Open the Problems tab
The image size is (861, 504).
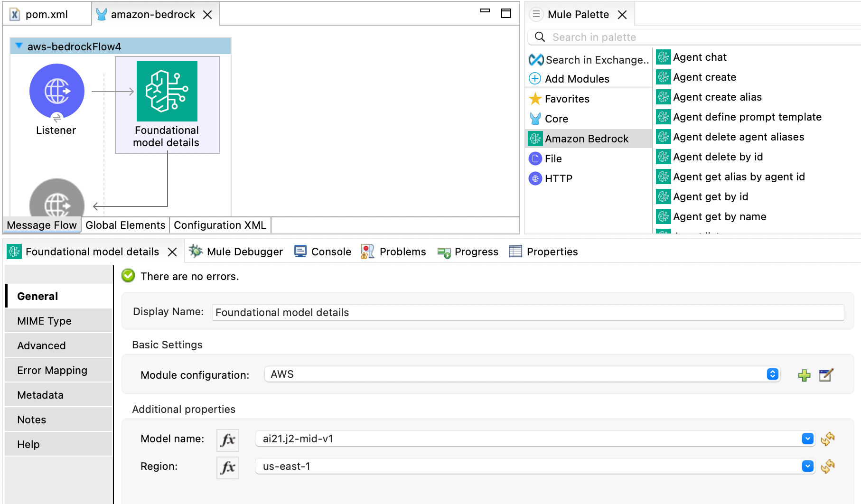(x=393, y=252)
